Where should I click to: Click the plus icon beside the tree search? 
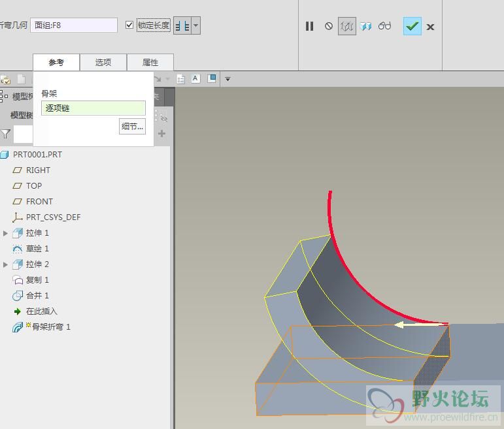coord(161,133)
